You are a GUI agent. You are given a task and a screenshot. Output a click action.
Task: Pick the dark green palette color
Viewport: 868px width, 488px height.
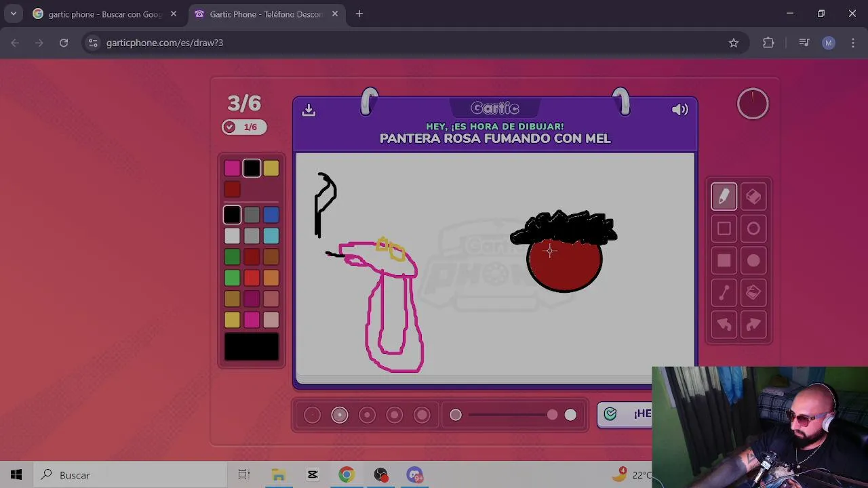[232, 257]
